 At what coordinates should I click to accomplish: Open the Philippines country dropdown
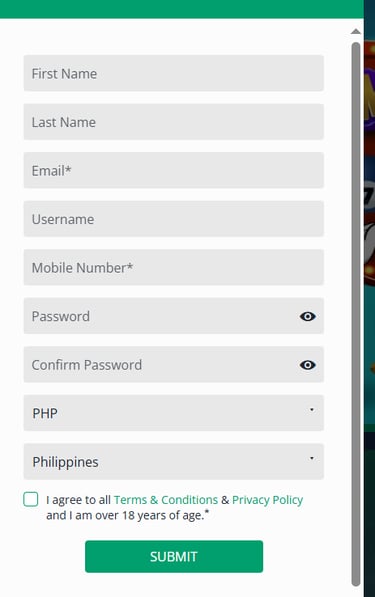click(174, 461)
